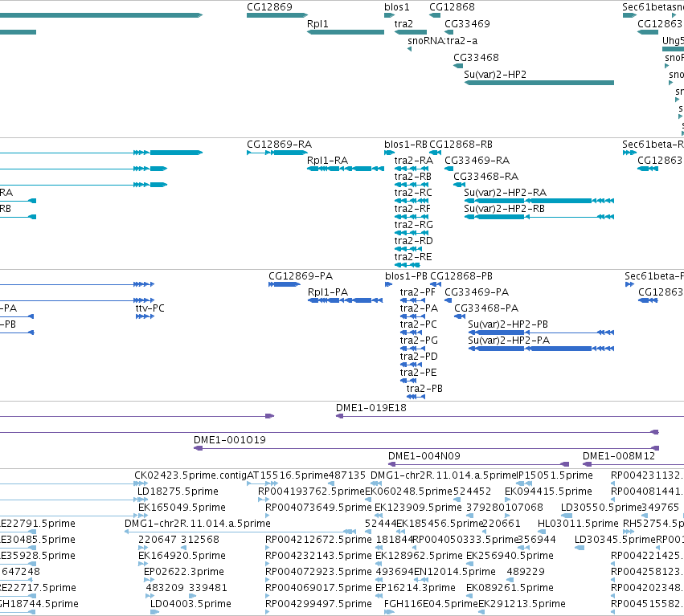Select protein Su(var)2-HP2-PB label
The image size is (684, 616).
click(x=508, y=324)
